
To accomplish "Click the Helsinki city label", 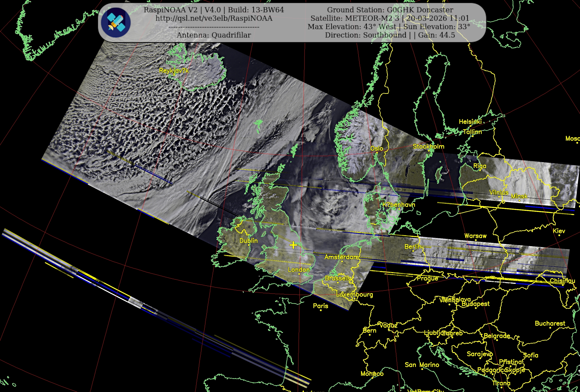I will tap(470, 122).
